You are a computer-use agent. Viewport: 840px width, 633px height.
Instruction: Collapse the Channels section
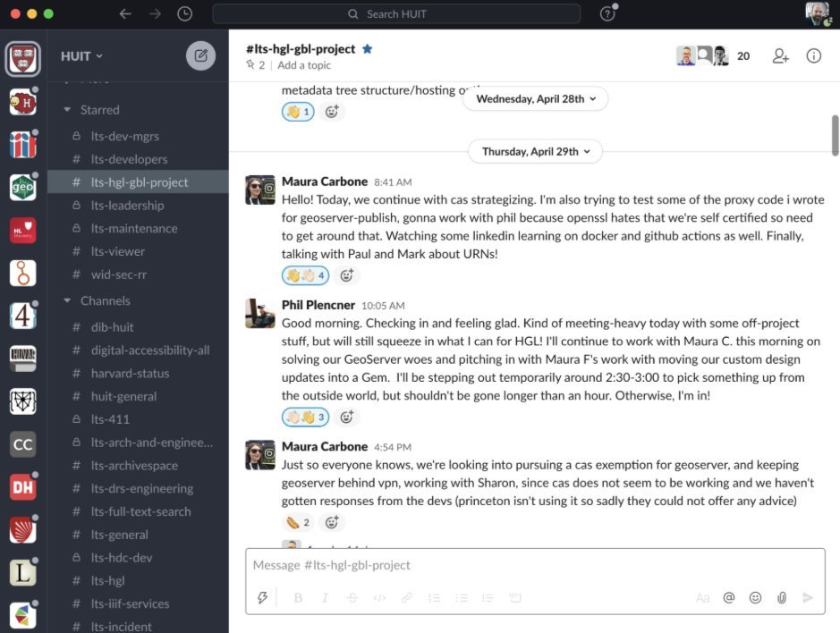[x=67, y=301]
